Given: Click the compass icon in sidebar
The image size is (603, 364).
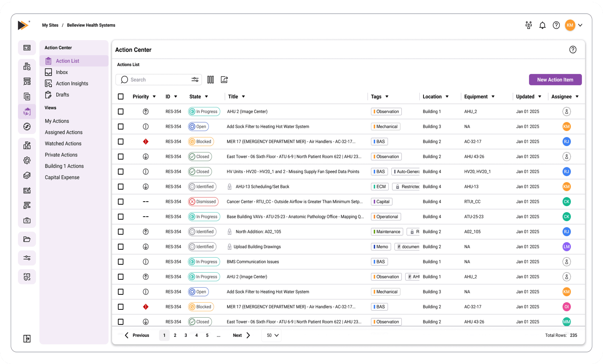Looking at the screenshot, I should (27, 127).
